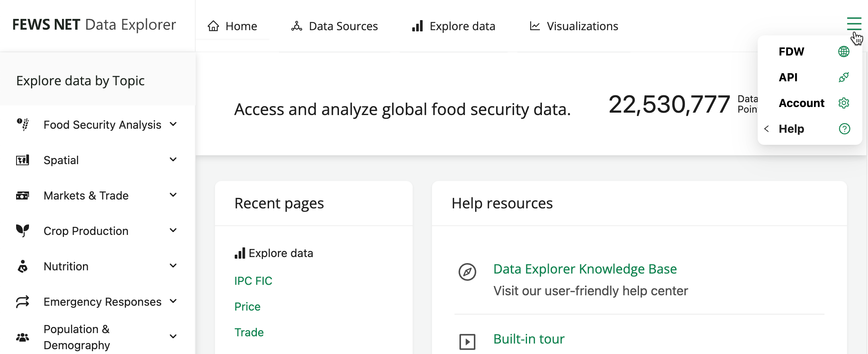This screenshot has height=354, width=868.
Task: Click the API plug icon
Action: click(x=844, y=77)
